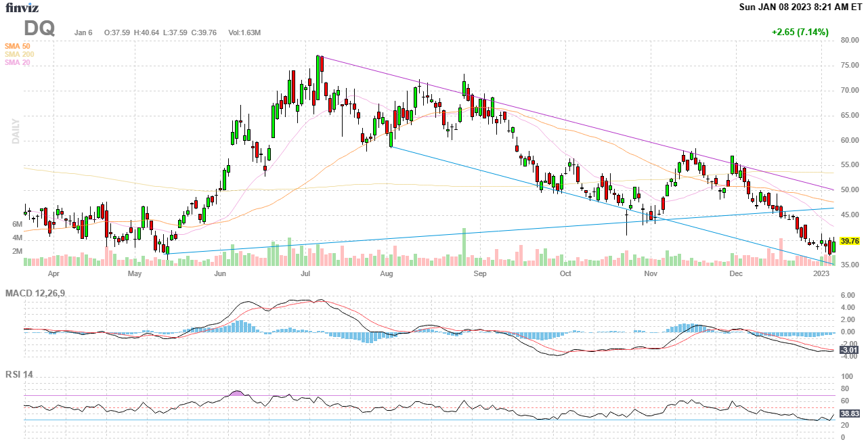This screenshot has height=448, width=868.
Task: Click the Sun JAN 08 2023 timestamp
Action: [802, 7]
